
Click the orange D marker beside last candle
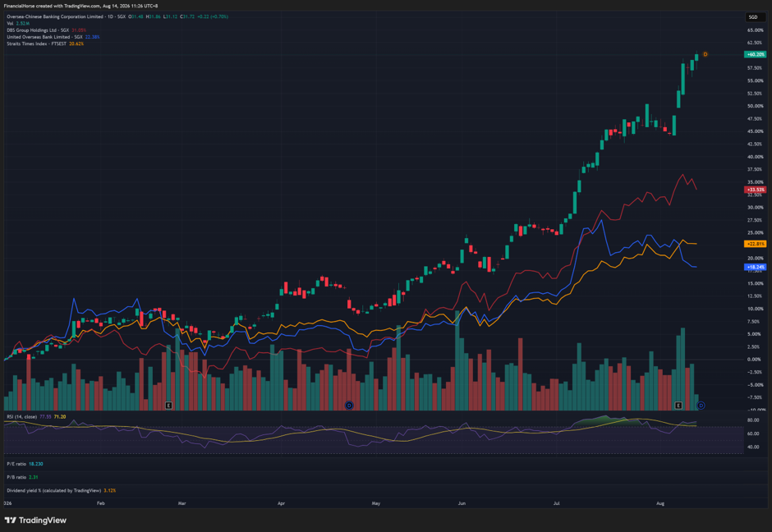[705, 54]
